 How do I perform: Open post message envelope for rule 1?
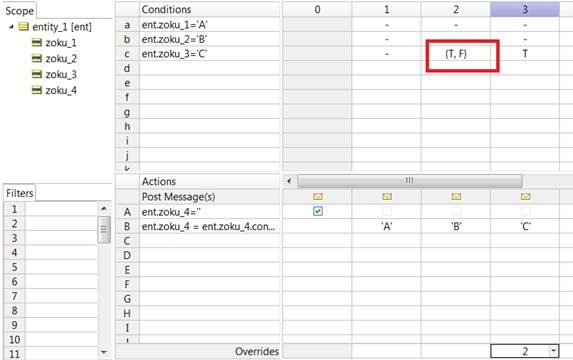point(387,197)
